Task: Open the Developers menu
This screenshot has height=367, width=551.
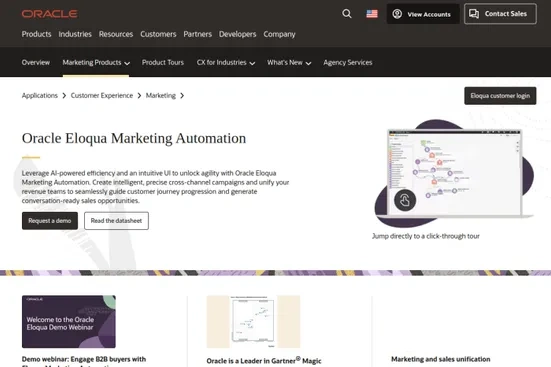Action: (x=238, y=34)
